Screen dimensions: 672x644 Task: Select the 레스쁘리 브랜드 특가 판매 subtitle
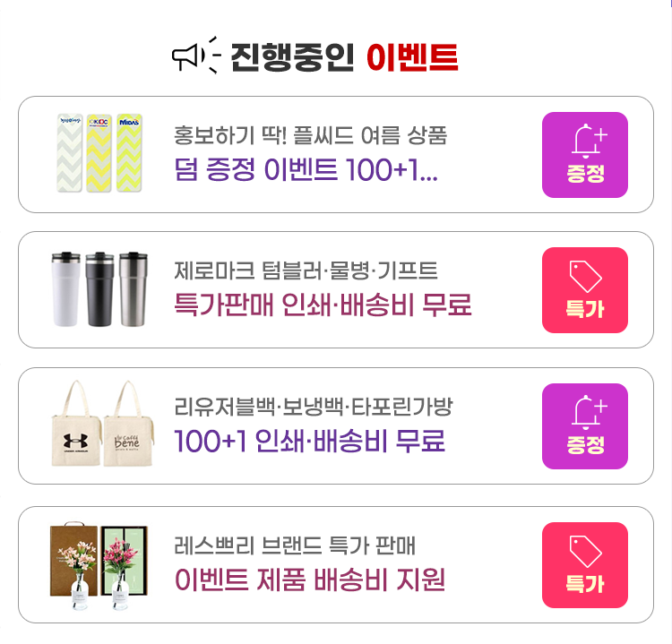pyautogui.click(x=295, y=545)
